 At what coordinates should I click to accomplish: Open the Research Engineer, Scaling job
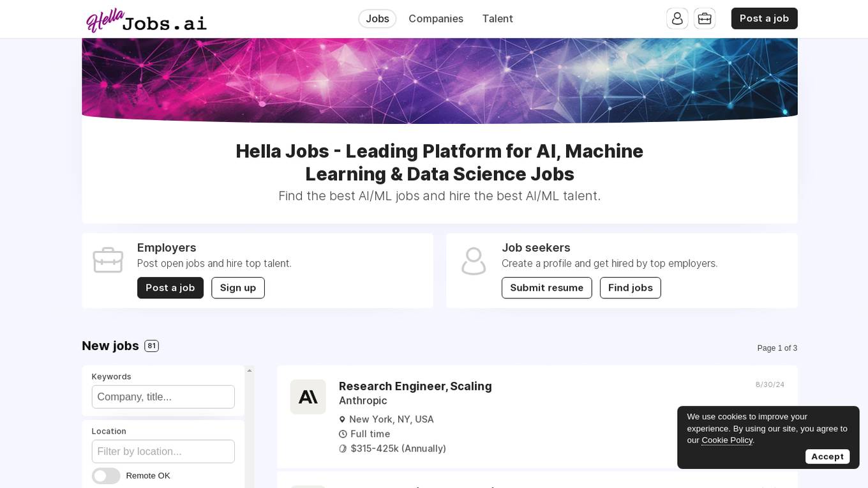[x=415, y=386]
